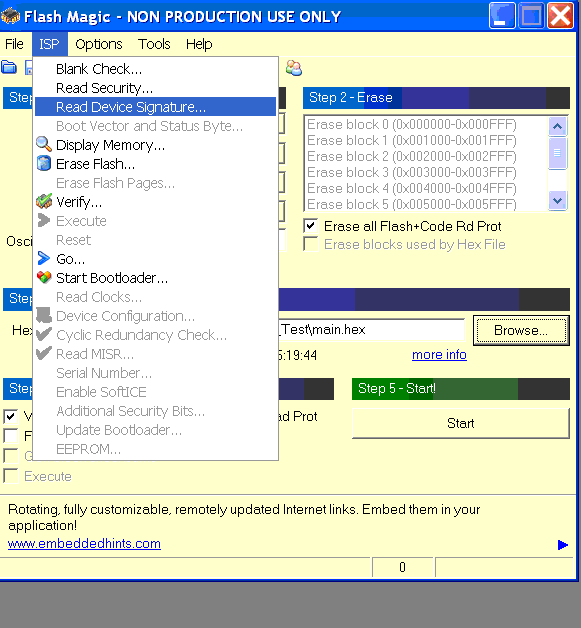
Task: Select Erase block 3 row
Action: point(426,172)
